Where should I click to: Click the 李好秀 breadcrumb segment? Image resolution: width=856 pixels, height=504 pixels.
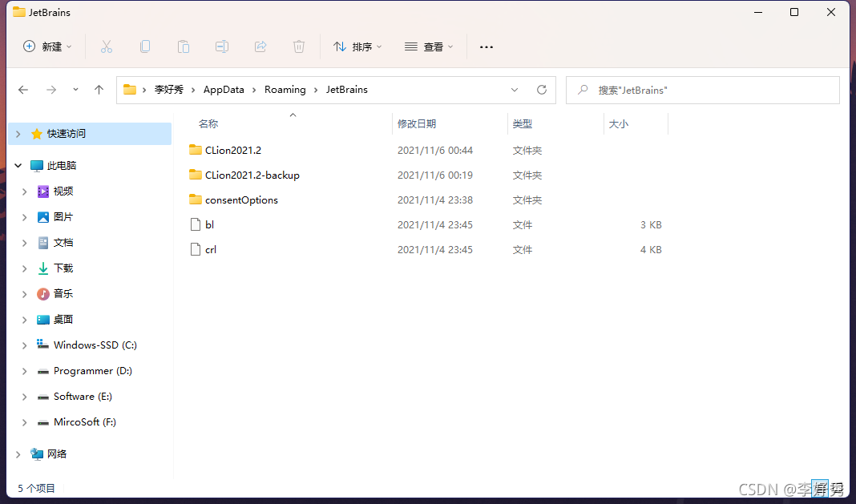[x=168, y=90]
